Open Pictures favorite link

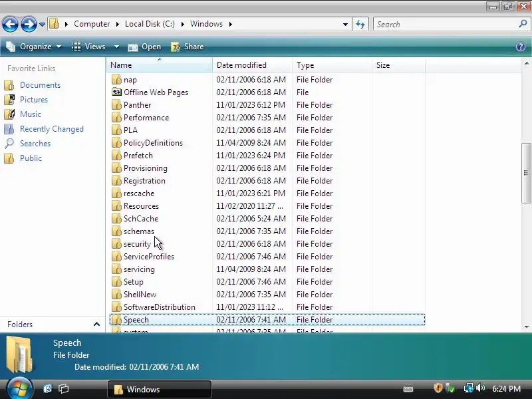point(34,99)
